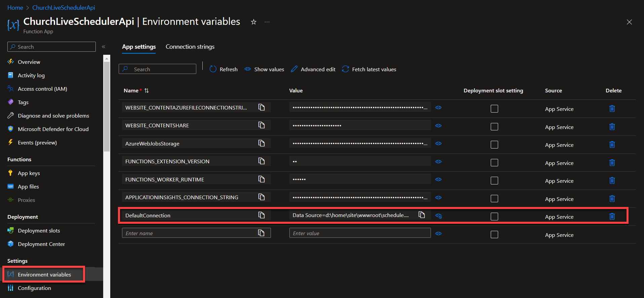Switch to the App settings tab
The height and width of the screenshot is (298, 644).
[x=139, y=47]
